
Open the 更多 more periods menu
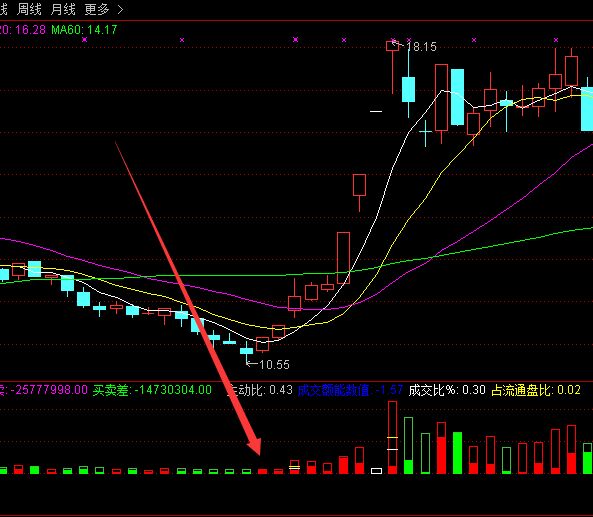(97, 9)
